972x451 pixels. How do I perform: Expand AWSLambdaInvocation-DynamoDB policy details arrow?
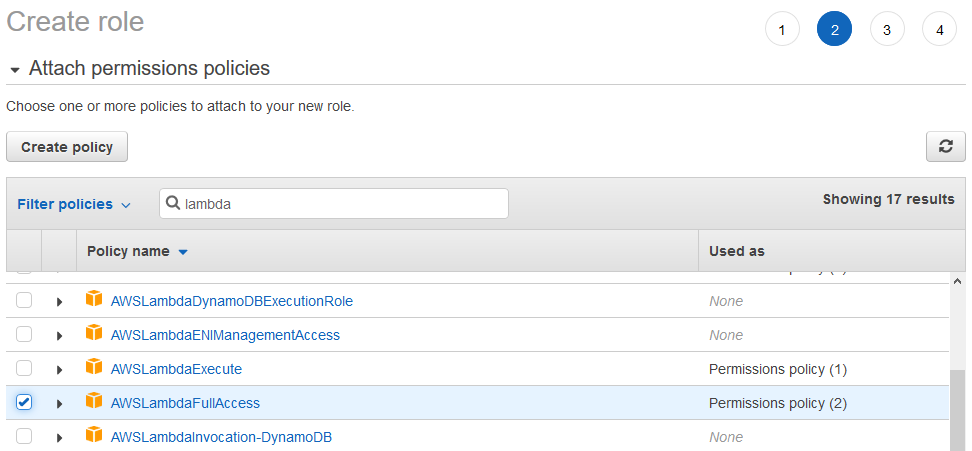(x=60, y=437)
